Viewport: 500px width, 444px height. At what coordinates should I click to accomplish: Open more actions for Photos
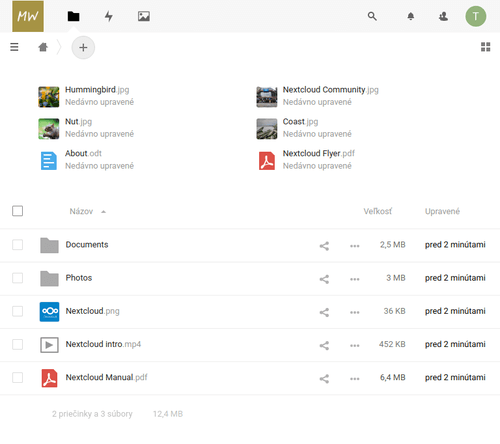(x=355, y=279)
